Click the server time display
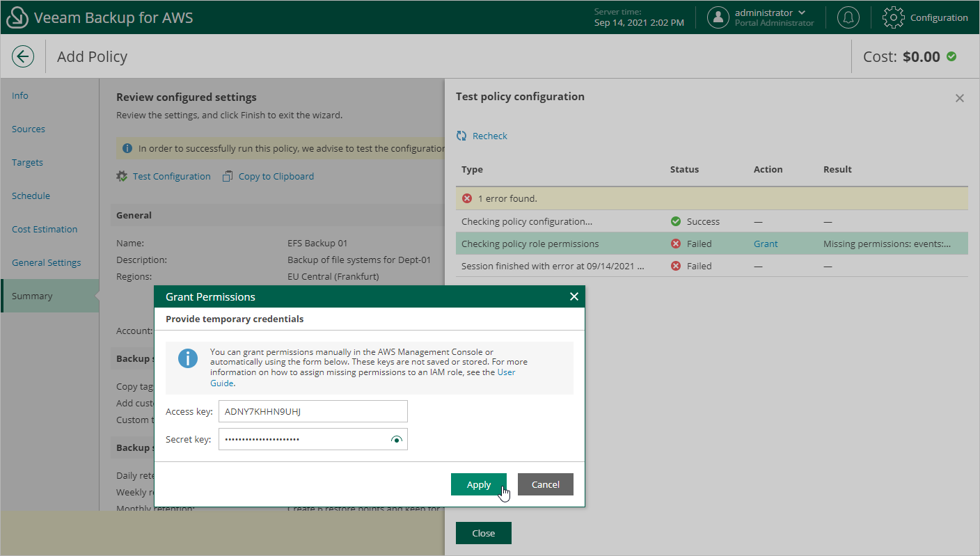This screenshot has height=556, width=980. coord(639,17)
